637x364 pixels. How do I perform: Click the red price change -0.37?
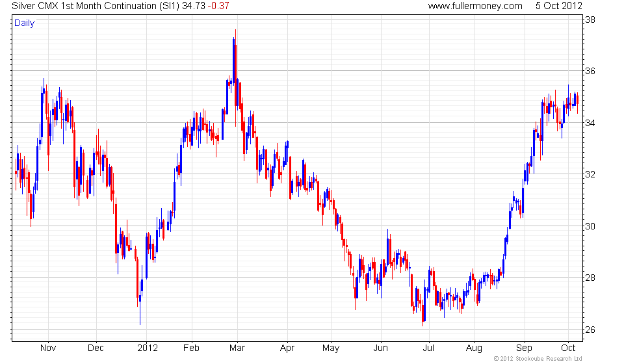(x=218, y=6)
